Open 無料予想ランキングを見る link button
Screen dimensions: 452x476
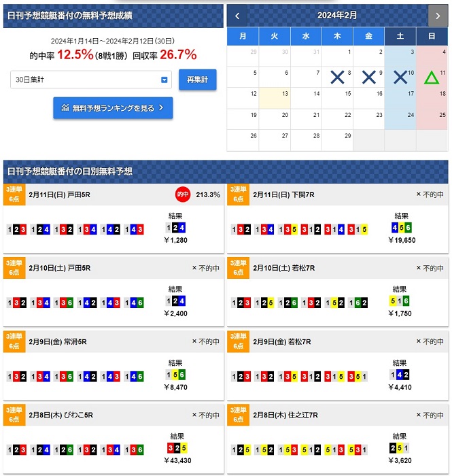pos(113,108)
